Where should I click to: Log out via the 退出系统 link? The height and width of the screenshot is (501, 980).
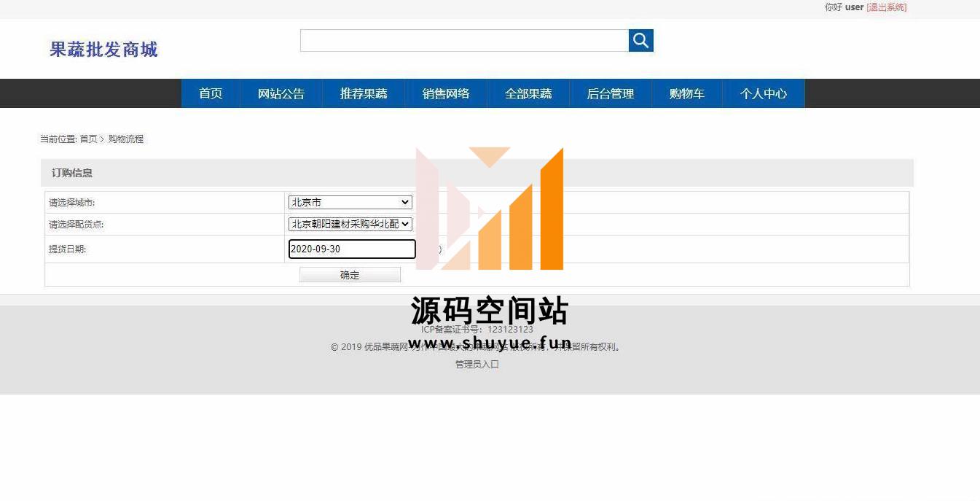[886, 7]
